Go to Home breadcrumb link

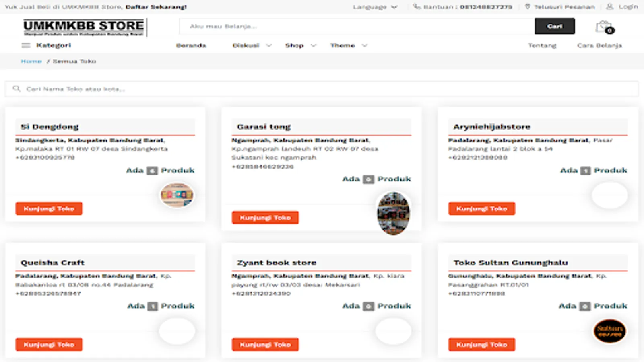coord(31,61)
